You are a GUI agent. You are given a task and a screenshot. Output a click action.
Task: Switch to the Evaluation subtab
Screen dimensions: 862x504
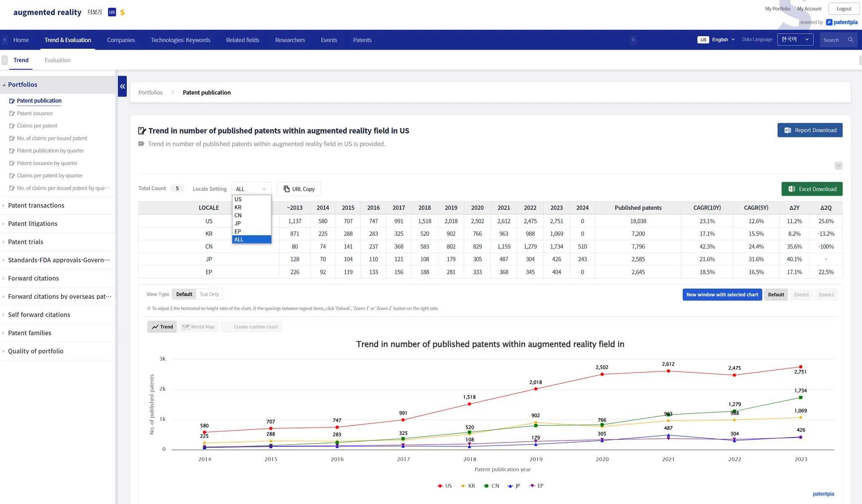(57, 60)
